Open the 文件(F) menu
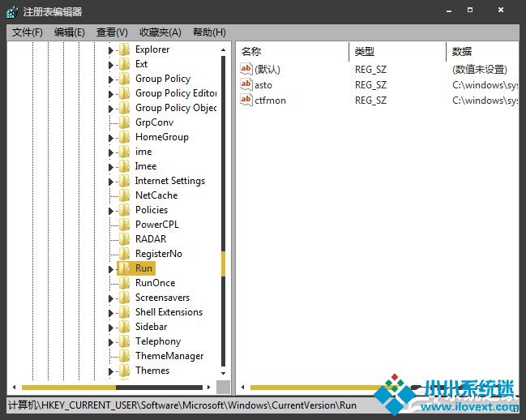526x420 pixels. [28, 32]
